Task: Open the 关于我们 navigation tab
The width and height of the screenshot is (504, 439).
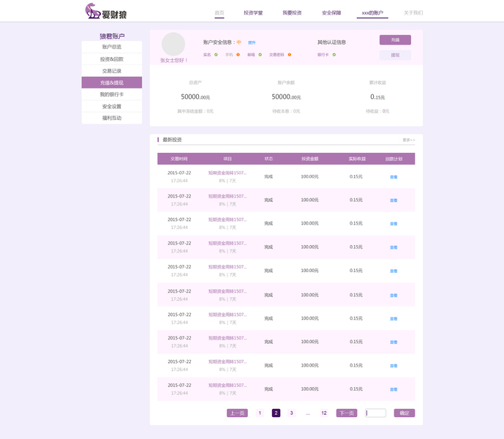Action: click(x=413, y=13)
